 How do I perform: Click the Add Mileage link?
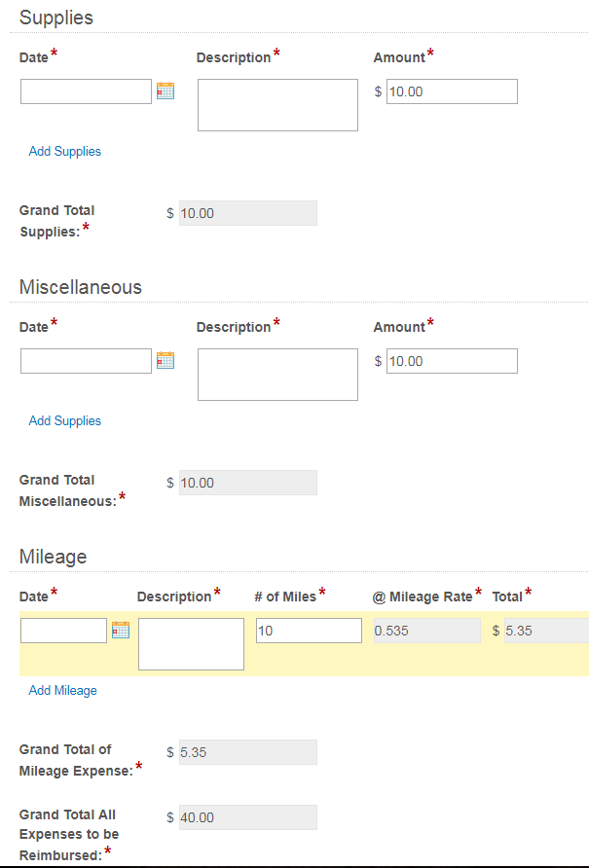coord(62,690)
